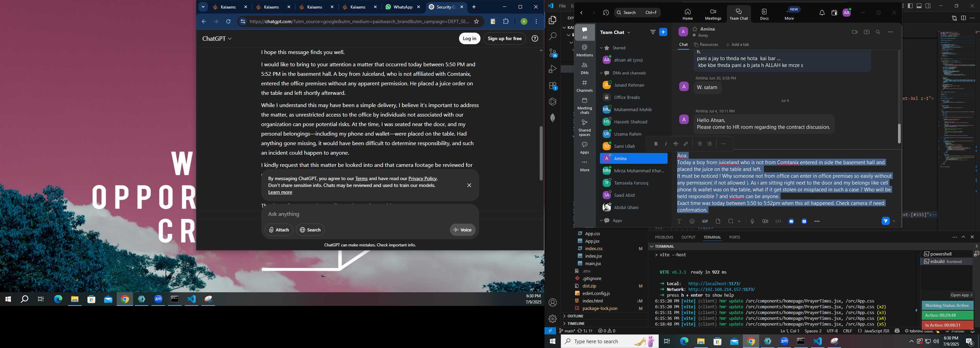
Task: Open the Zoom Docs tab
Action: pyautogui.click(x=764, y=14)
